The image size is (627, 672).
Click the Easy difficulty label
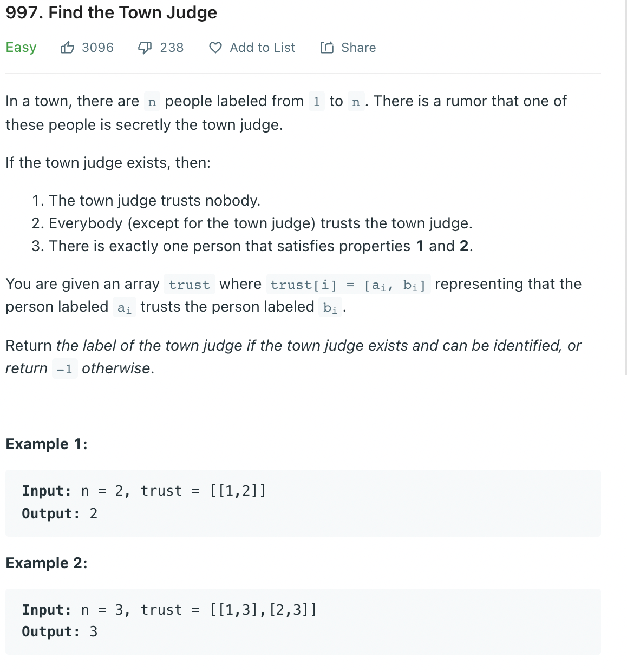(x=21, y=48)
